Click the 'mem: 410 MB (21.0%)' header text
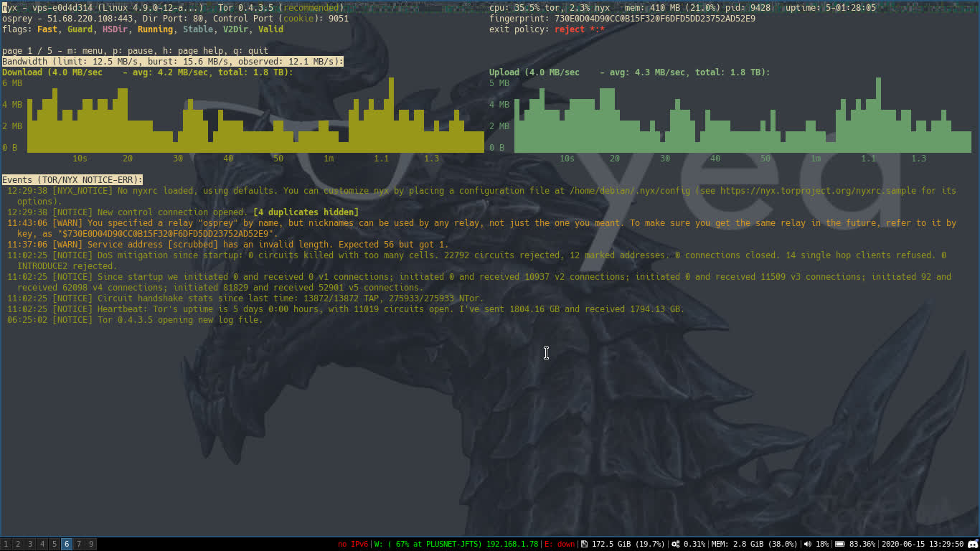The image size is (980, 551). coord(672,8)
